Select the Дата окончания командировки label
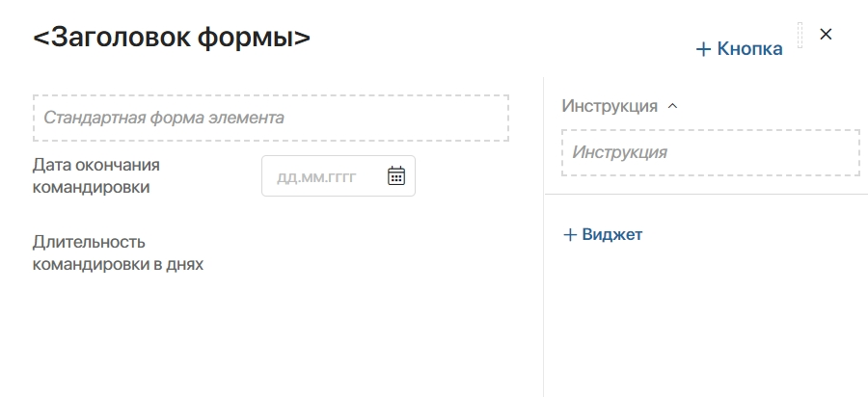Image resolution: width=868 pixels, height=397 pixels. [x=95, y=175]
